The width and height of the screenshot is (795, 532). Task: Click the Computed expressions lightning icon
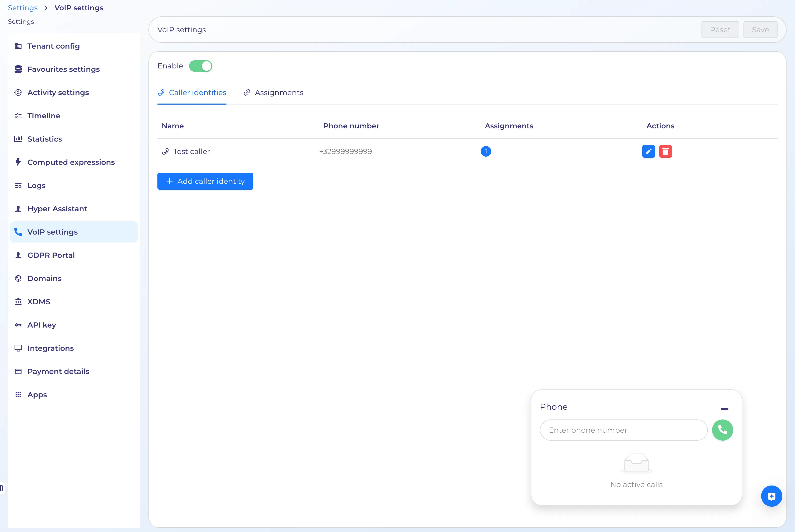[18, 162]
